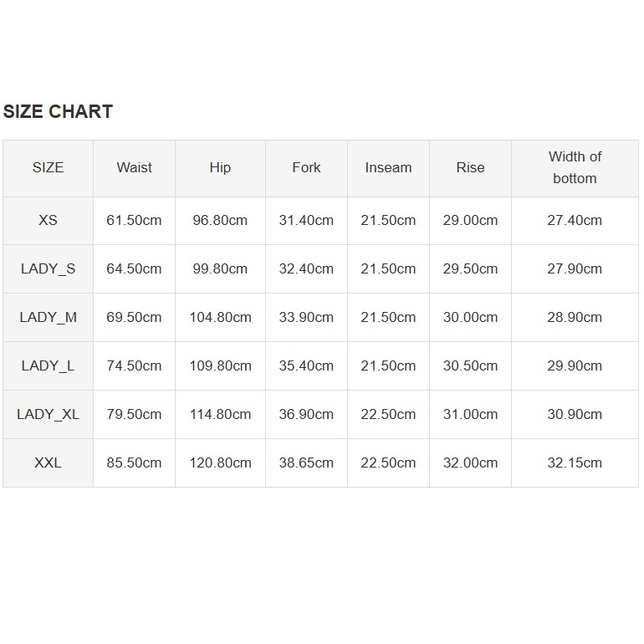Click the Inseam column header

[x=388, y=167]
